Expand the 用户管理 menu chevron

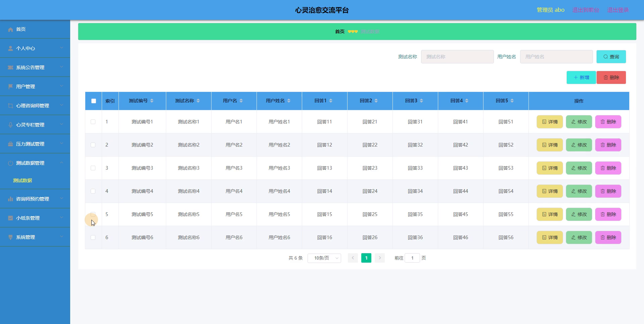[x=61, y=86]
